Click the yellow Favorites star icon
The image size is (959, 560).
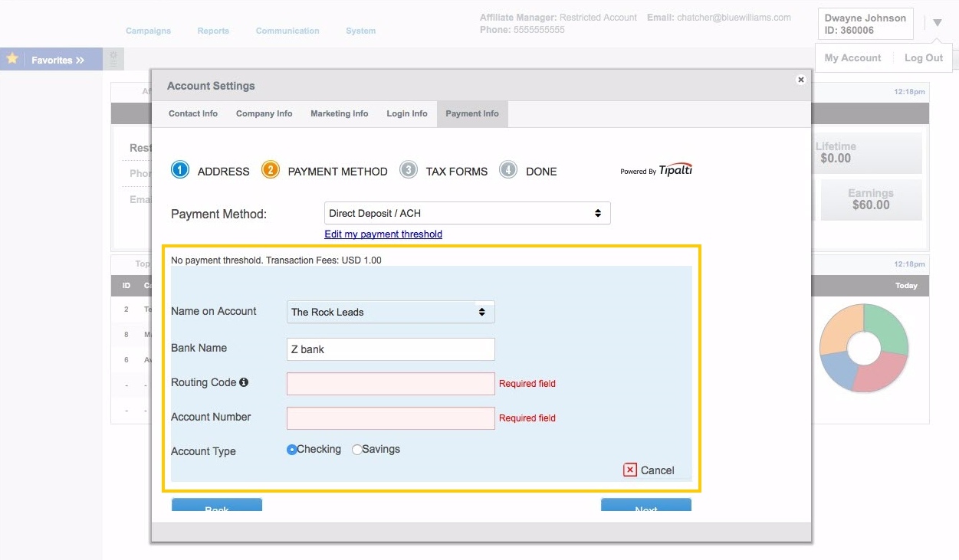coord(11,58)
